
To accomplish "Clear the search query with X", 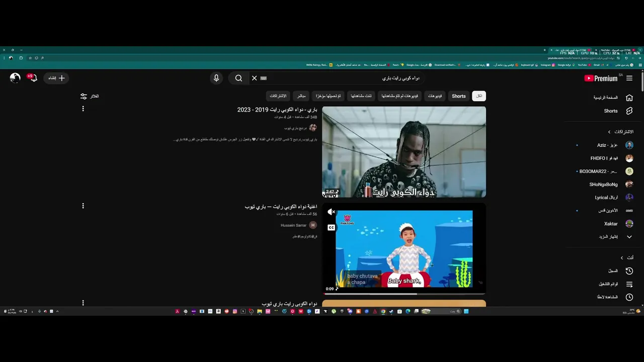I will click(x=254, y=78).
